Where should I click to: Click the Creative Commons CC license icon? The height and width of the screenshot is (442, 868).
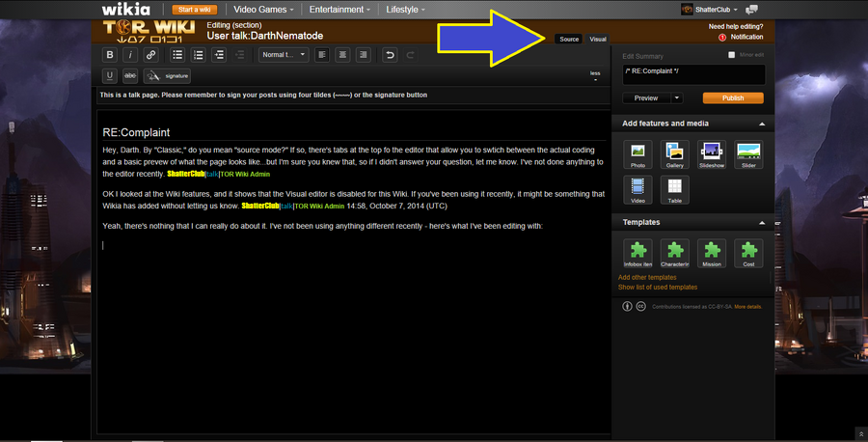coord(640,306)
